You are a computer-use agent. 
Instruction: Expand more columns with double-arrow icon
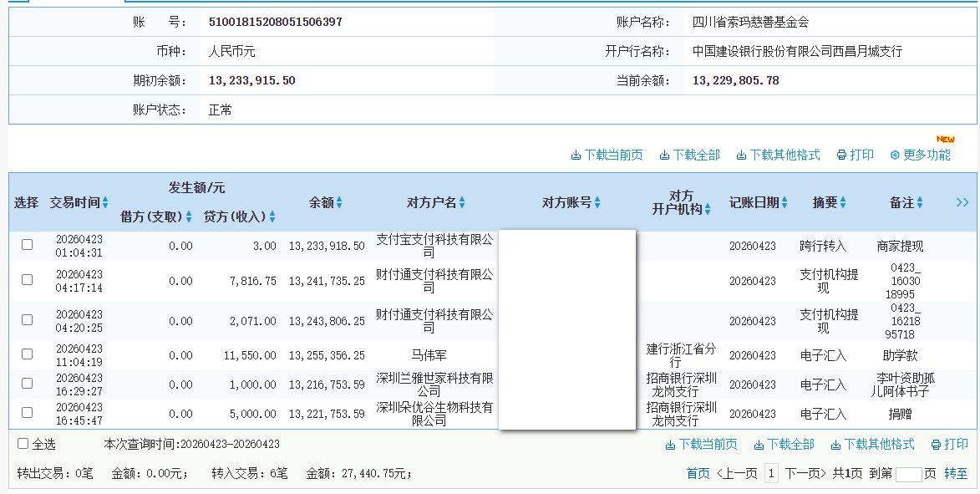coord(962,202)
